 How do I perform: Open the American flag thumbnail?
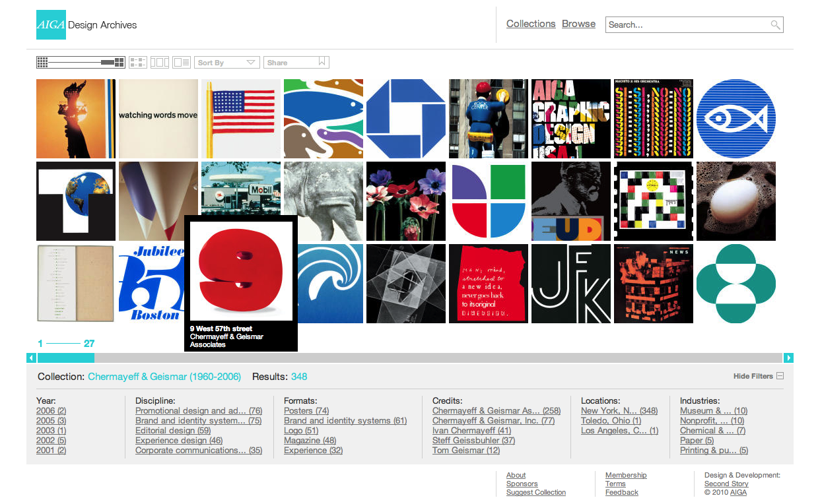coord(241,119)
